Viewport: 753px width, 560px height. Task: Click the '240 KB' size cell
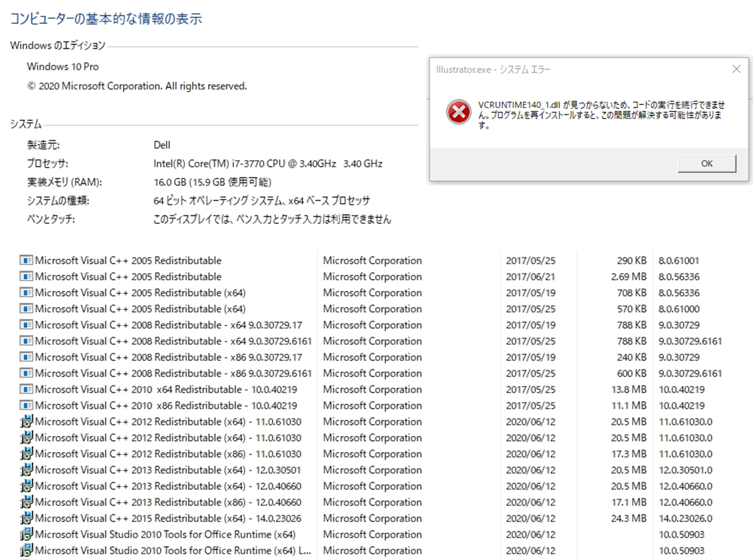[x=631, y=358]
